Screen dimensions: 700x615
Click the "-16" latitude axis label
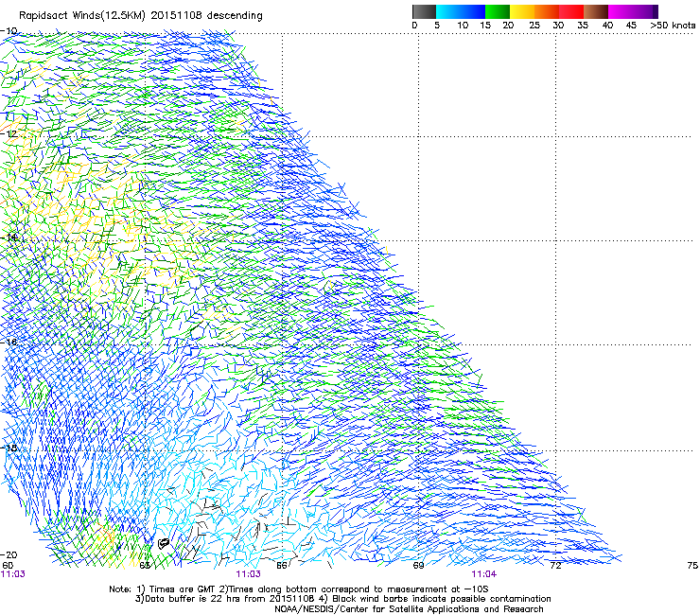click(9, 343)
